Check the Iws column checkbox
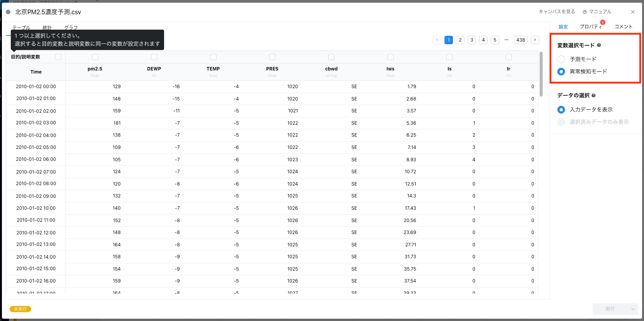Screen dimensions: 644x321 391,57
